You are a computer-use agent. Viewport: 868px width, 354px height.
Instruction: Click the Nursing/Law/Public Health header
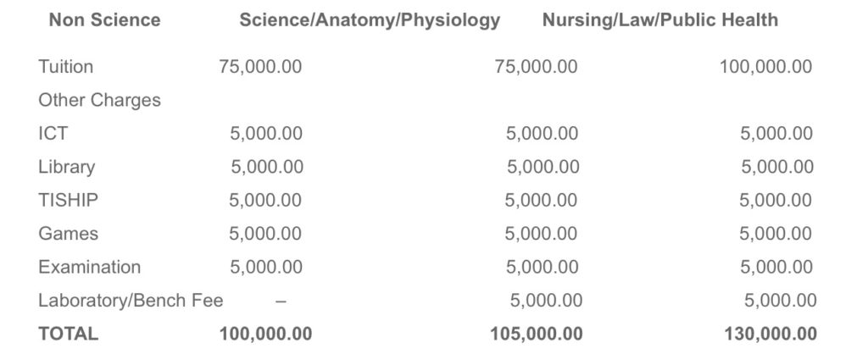click(659, 20)
